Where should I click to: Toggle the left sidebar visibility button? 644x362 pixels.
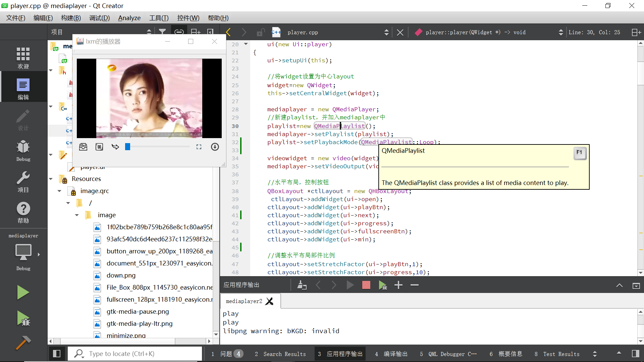click(57, 354)
